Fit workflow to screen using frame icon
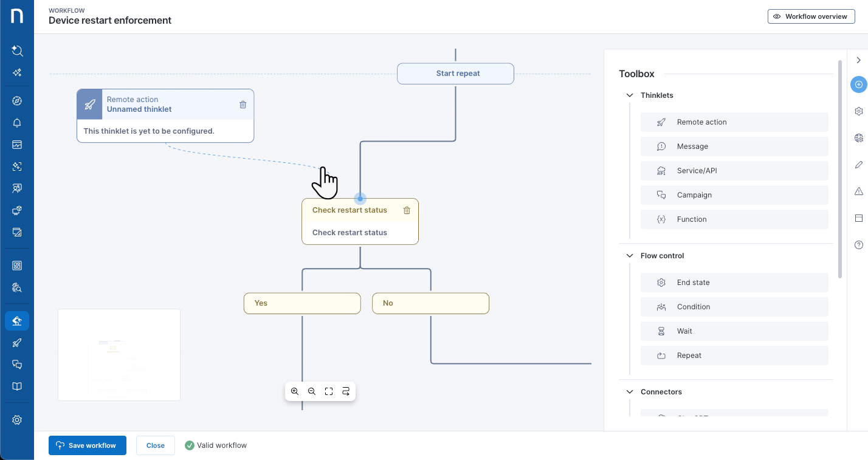 point(329,391)
